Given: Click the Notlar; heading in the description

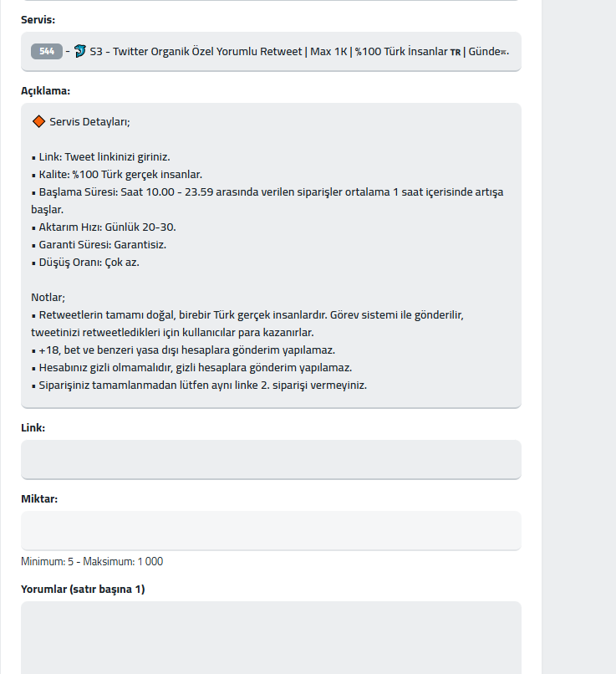Looking at the screenshot, I should [x=48, y=298].
